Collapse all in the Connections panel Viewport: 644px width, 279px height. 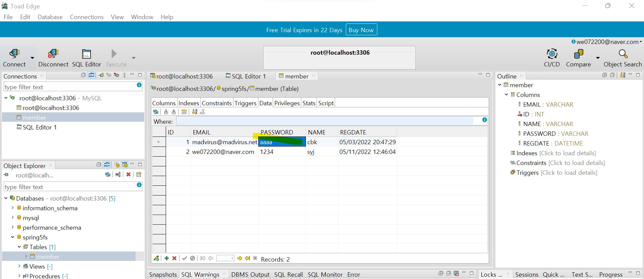[83, 75]
